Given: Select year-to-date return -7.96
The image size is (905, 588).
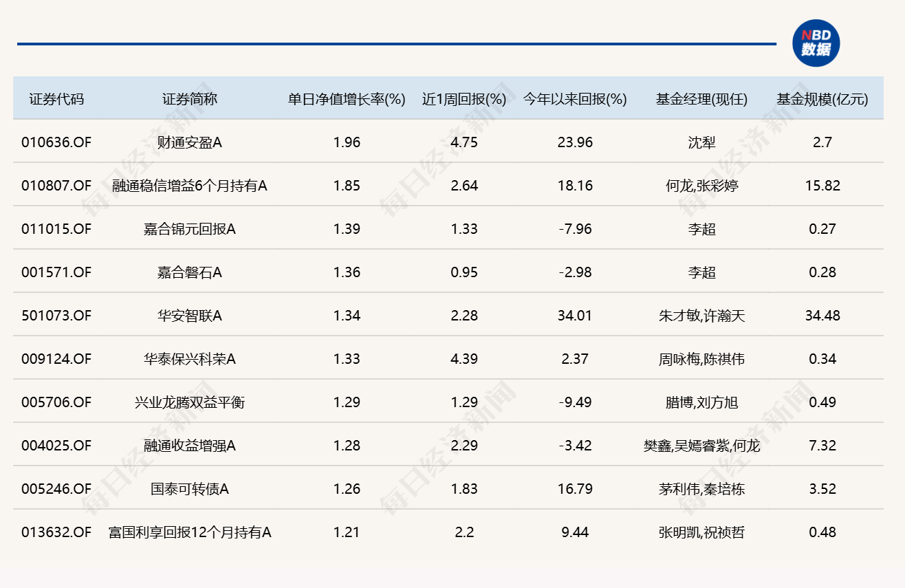Looking at the screenshot, I should click(575, 229).
